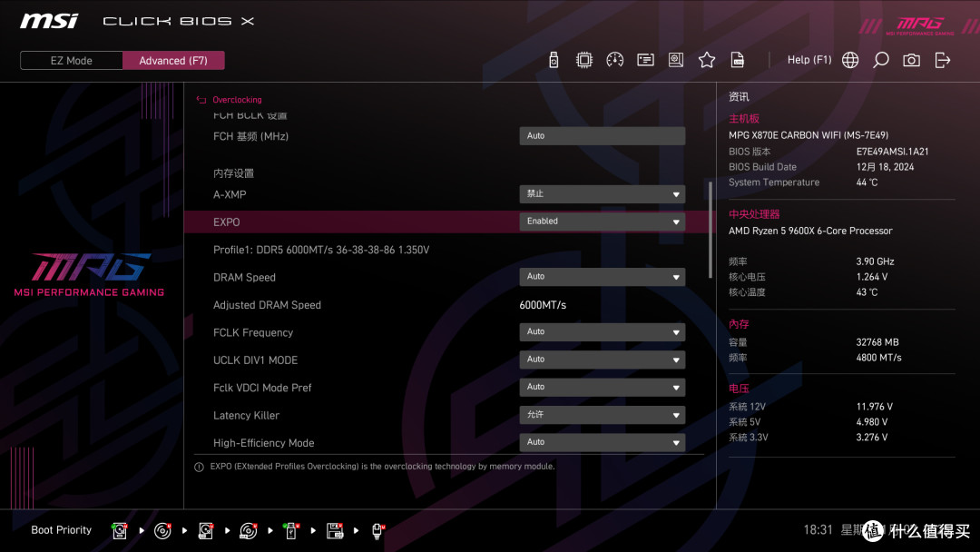This screenshot has width=980, height=552.
Task: Open the EXPO Enabled dropdown
Action: 602,222
